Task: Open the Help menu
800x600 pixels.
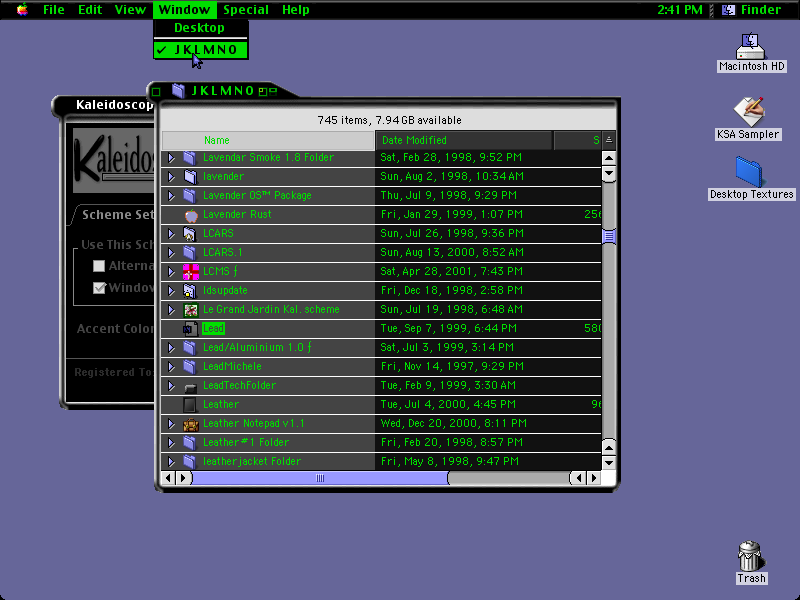Action: coord(296,10)
